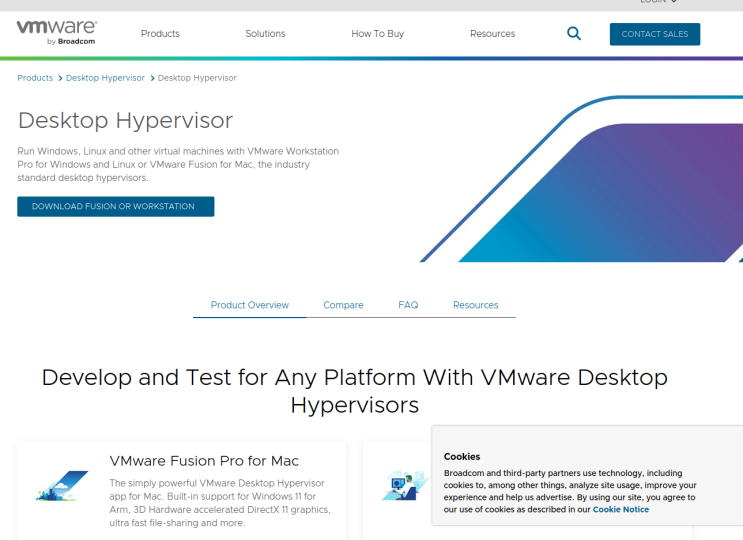Click the current-page Desktop Hypervisor breadcrumb text
The image size is (743, 540).
point(197,78)
